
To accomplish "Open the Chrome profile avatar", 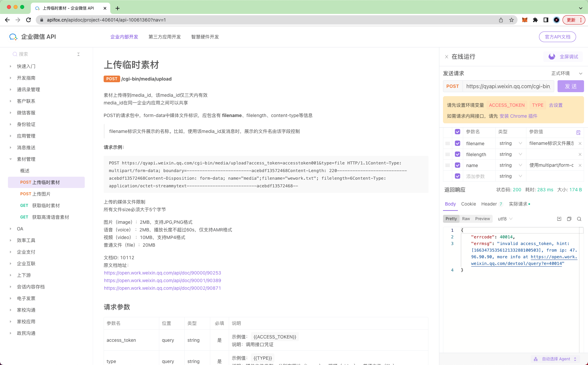I will [x=557, y=20].
